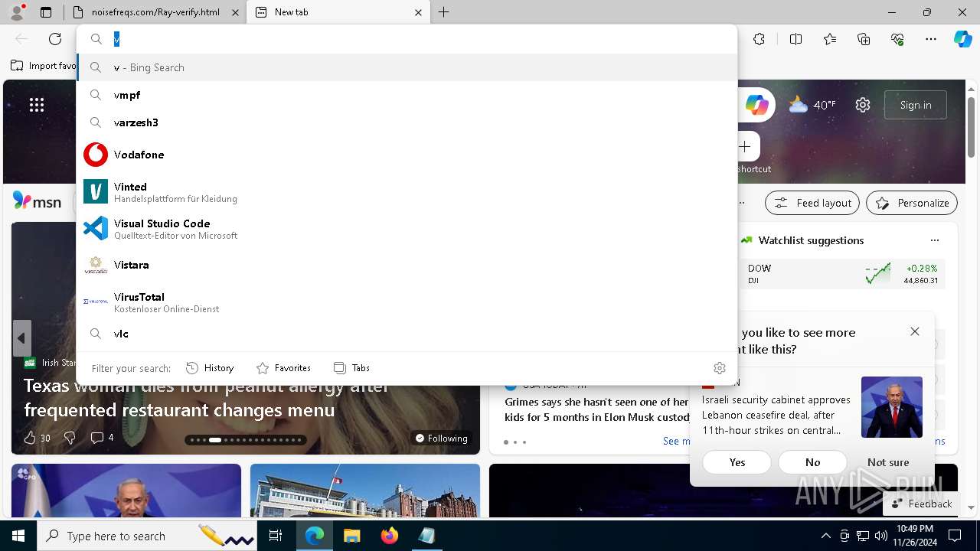Viewport: 980px width, 551px height.
Task: Filter search by History
Action: click(210, 368)
